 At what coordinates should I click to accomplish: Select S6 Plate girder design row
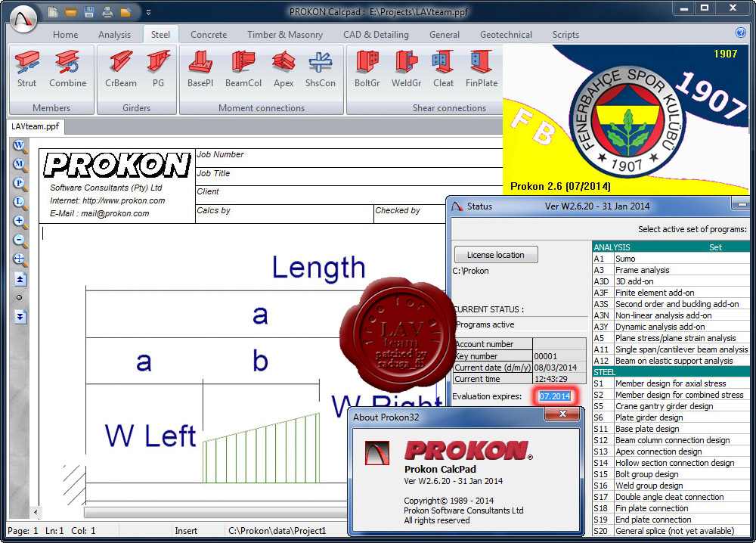[x=671, y=417]
